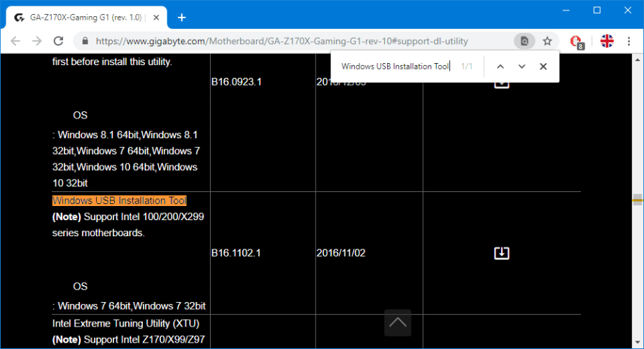Open the red extension icon with badge 8
The height and width of the screenshot is (349, 644).
(576, 41)
